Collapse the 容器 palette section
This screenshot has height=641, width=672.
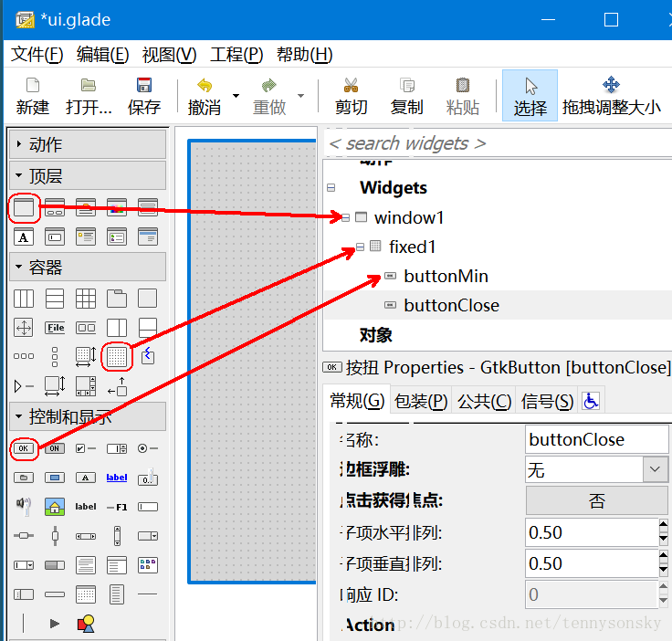(x=88, y=267)
